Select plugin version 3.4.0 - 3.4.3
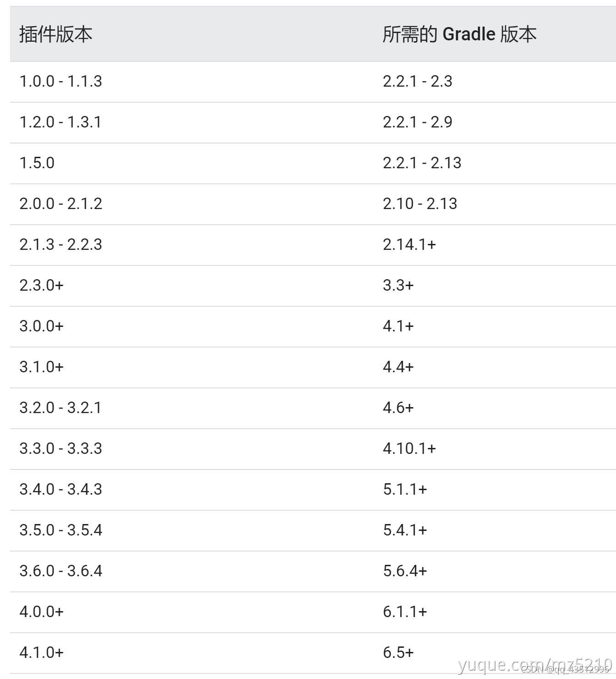The height and width of the screenshot is (679, 616). pos(60,489)
